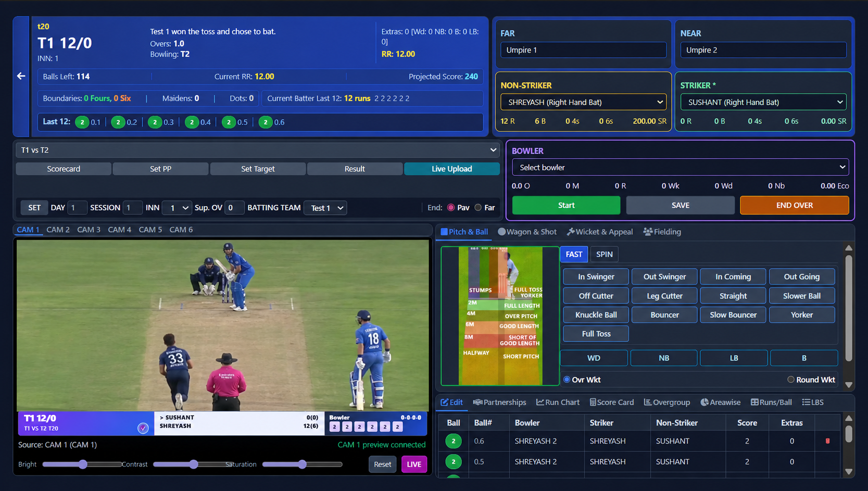This screenshot has height=491, width=868.
Task: Adjust the Contrast slider handle
Action: point(194,464)
